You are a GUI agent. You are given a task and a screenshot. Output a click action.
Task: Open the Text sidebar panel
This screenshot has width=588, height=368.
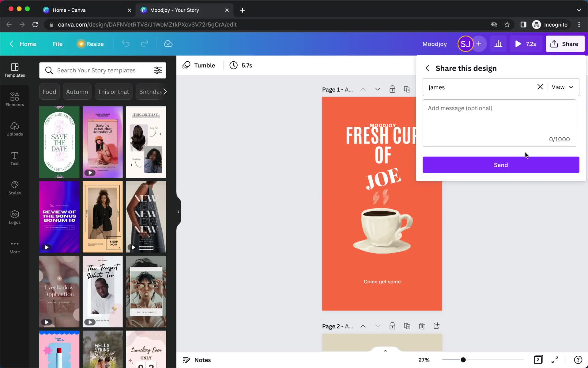pos(14,159)
